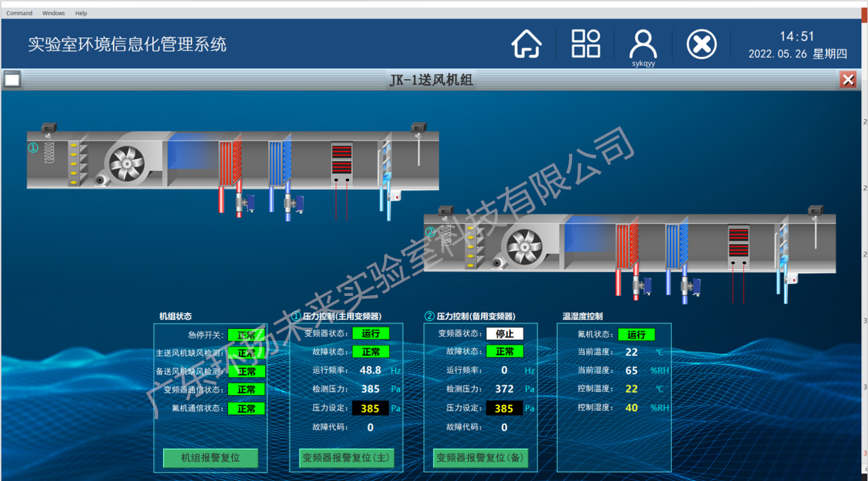The height and width of the screenshot is (481, 868).
Task: Click 氟机状态 运行 indicator
Action: pos(637,334)
